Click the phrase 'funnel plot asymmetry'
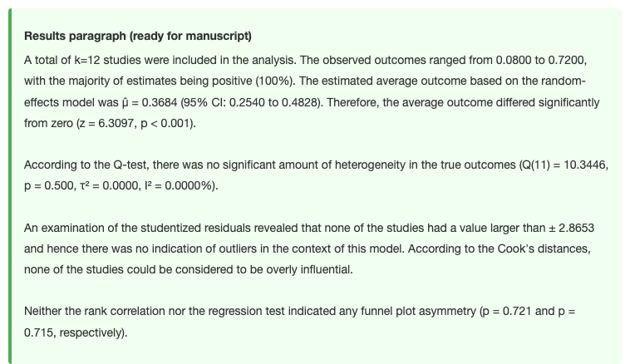630x364 pixels. [418, 312]
